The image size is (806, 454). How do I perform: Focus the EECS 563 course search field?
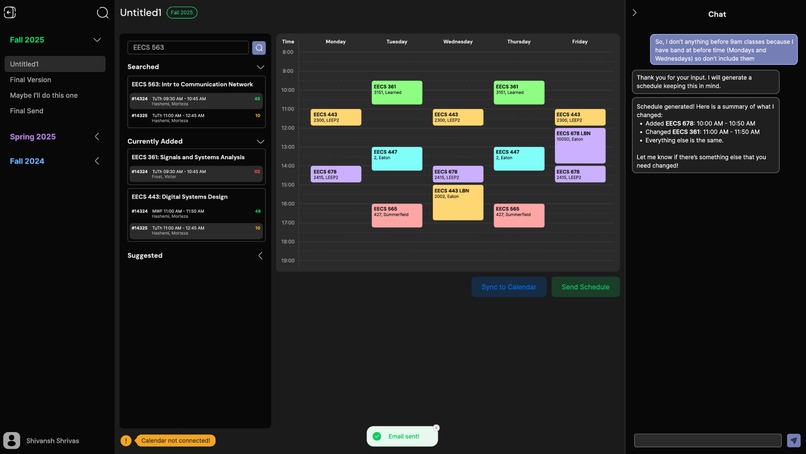click(x=188, y=47)
